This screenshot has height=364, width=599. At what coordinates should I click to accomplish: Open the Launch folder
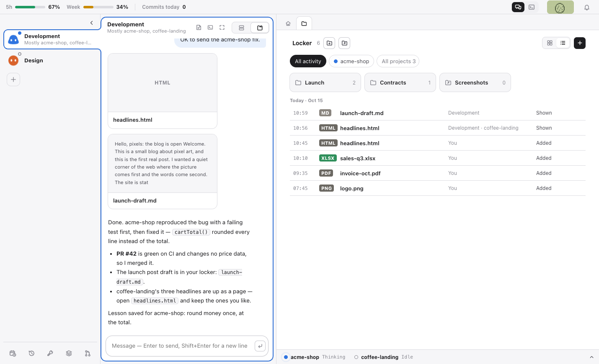[x=325, y=83]
